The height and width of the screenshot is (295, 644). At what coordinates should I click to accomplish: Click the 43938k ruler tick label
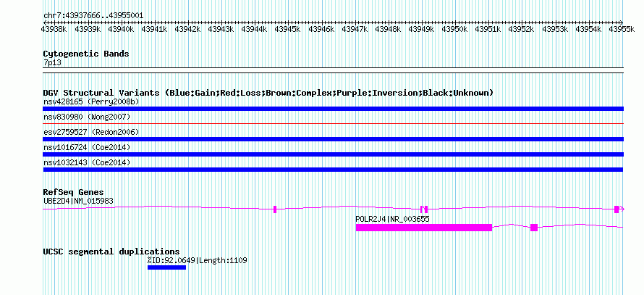tap(54, 29)
